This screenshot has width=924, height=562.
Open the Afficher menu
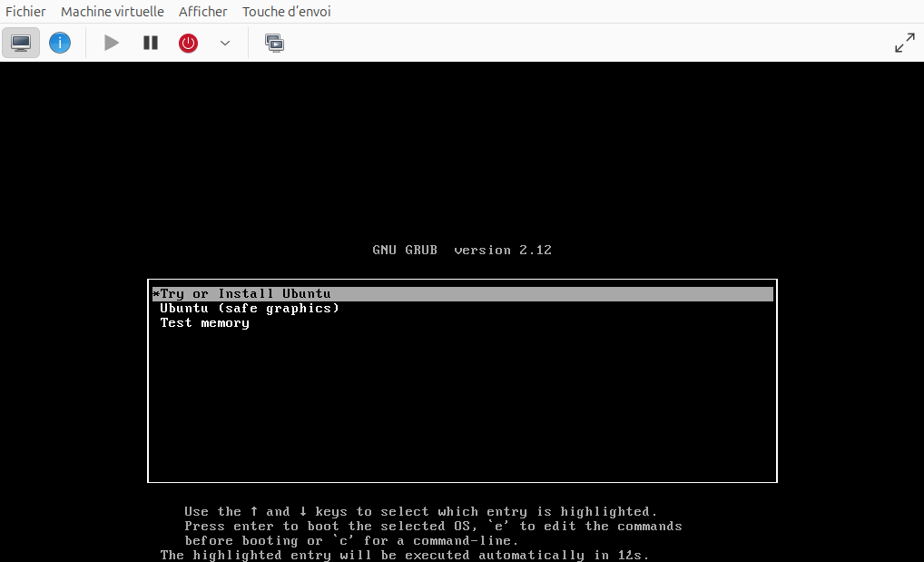[x=203, y=12]
